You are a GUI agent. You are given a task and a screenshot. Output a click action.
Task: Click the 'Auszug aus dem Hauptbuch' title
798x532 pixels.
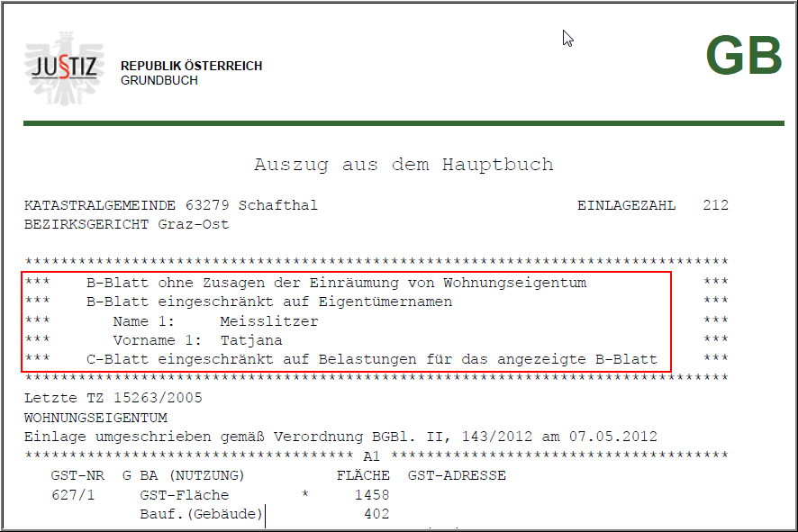(404, 165)
